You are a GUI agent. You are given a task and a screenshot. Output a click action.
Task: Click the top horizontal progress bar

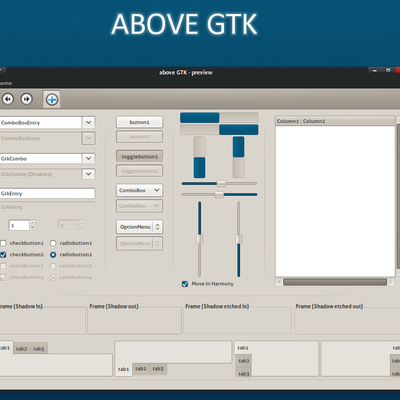pyautogui.click(x=219, y=118)
